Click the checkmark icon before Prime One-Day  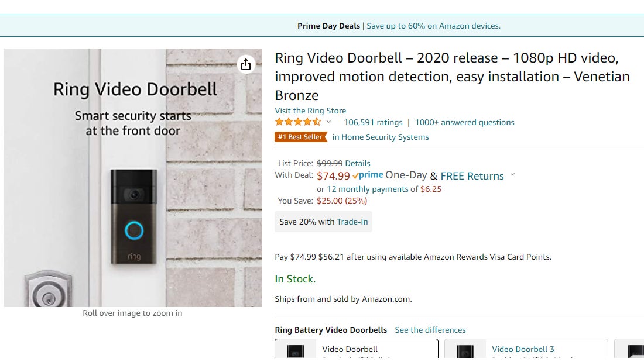coord(355,174)
